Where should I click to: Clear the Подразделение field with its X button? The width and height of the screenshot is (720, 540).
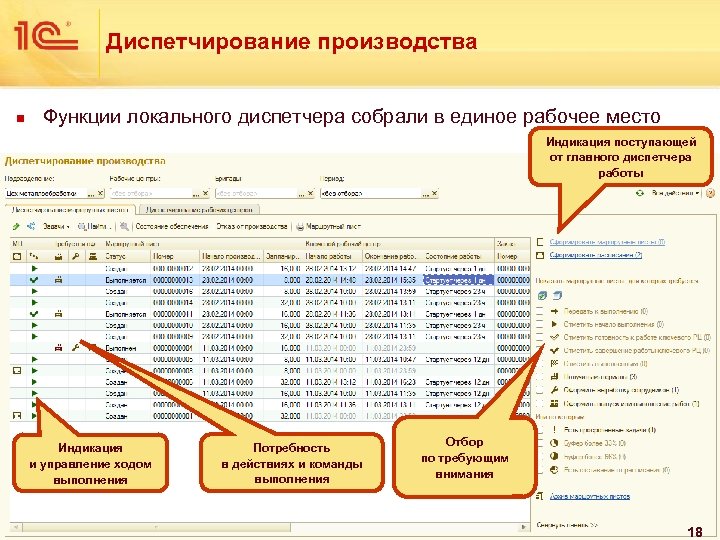point(101,193)
